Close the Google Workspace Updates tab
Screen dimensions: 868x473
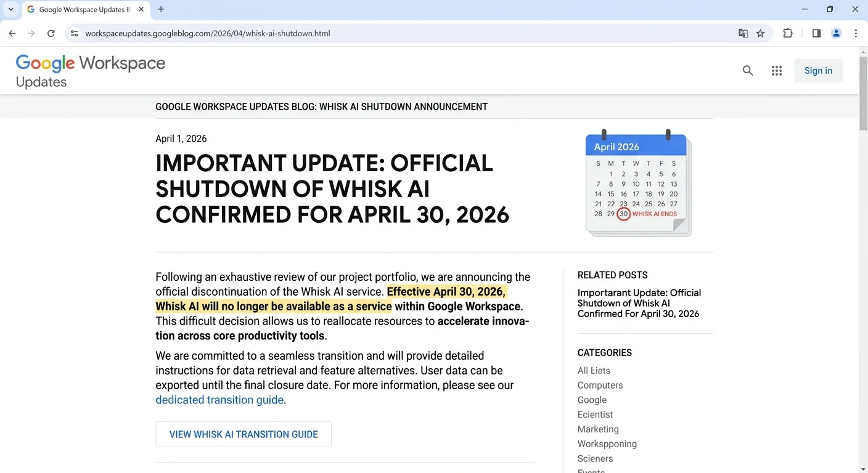[x=141, y=10]
